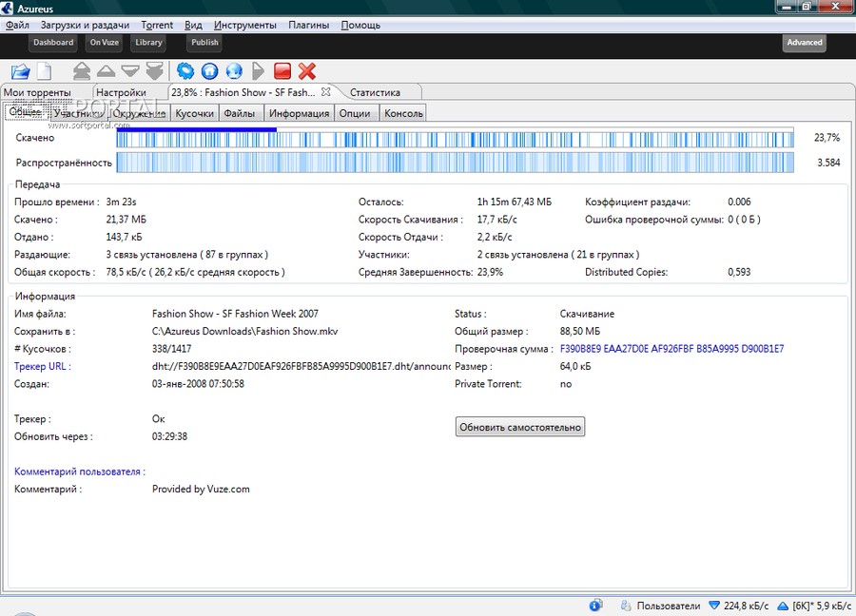
Task: Click the 23,7% completion percentage
Action: tap(827, 138)
